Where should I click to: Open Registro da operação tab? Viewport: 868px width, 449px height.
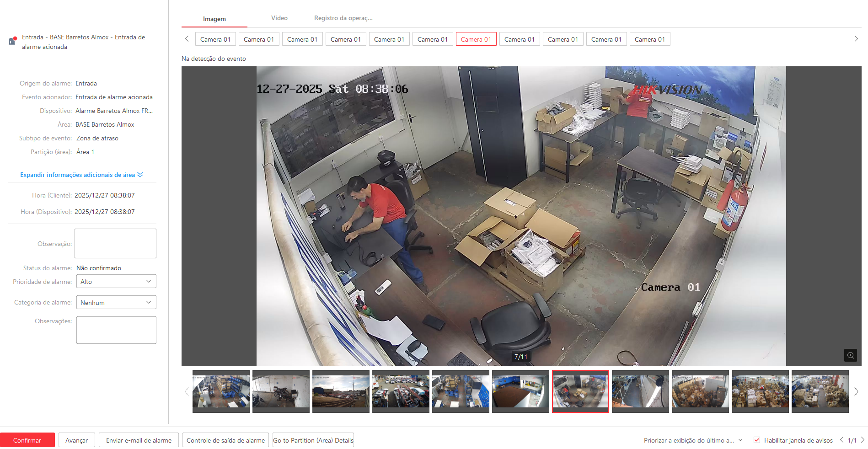click(343, 18)
